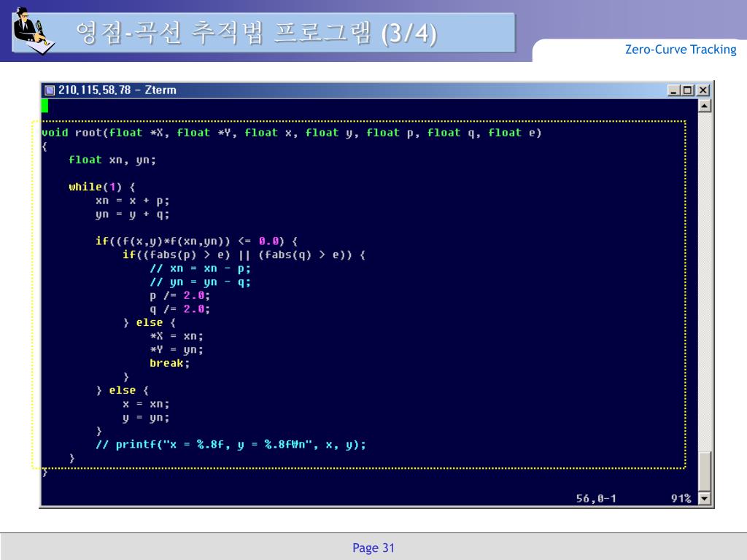Click the '91%' scroll percentage indicator
747x560 pixels.
pyautogui.click(x=681, y=499)
